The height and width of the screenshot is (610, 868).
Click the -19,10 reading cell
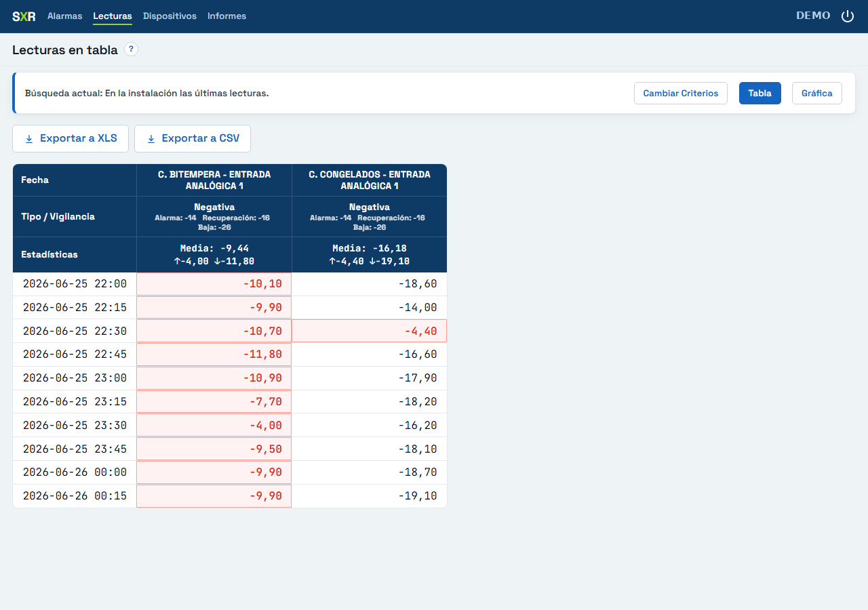point(370,496)
